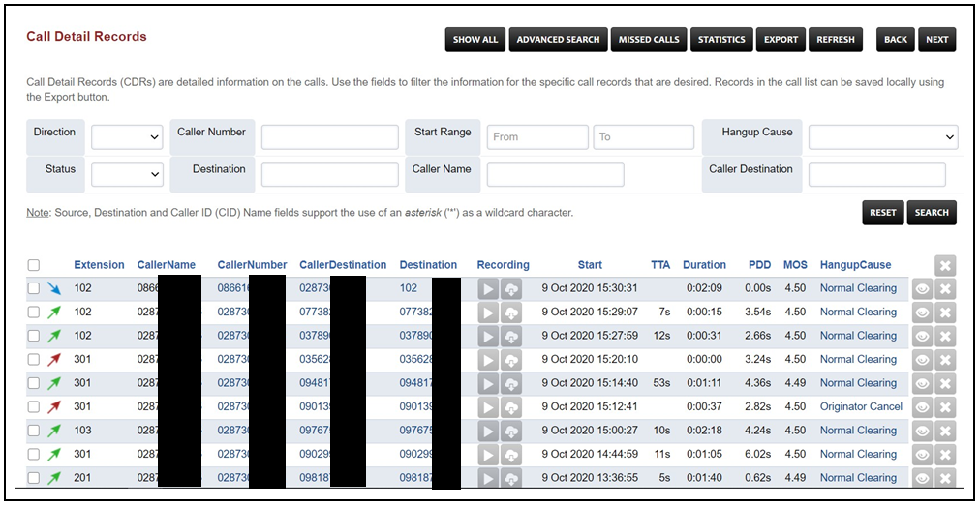Play recording for the 15:00:27 call
The image size is (980, 506).
tap(488, 431)
